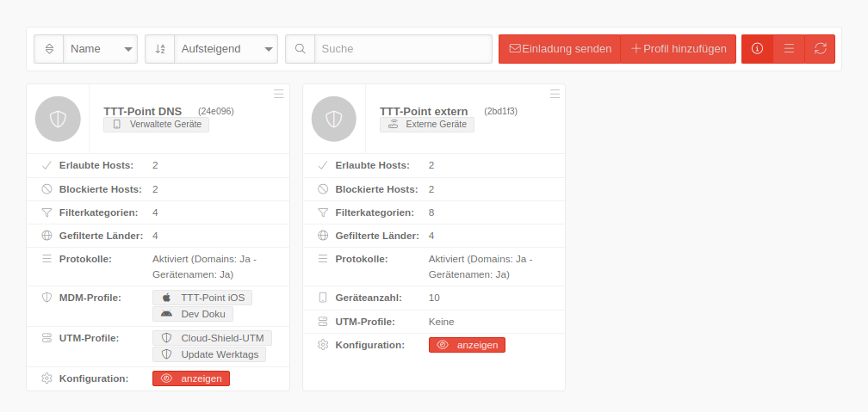Screen dimensions: 868x412
Task: Click the TTT-Point extern shield avatar
Action: pyautogui.click(x=334, y=120)
